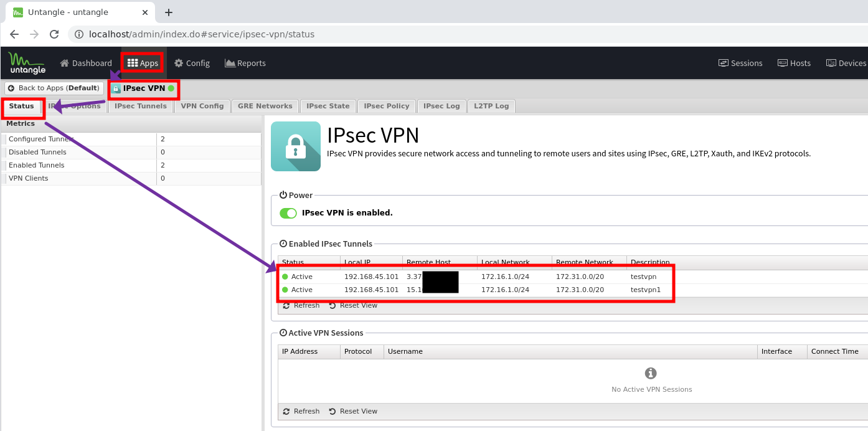Screen dimensions: 868x431
Task: Select the testvpn1 tunnel row
Action: click(573, 290)
